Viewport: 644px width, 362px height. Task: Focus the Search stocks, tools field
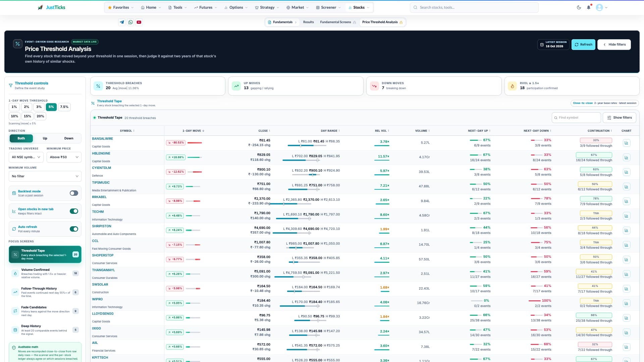click(474, 7)
